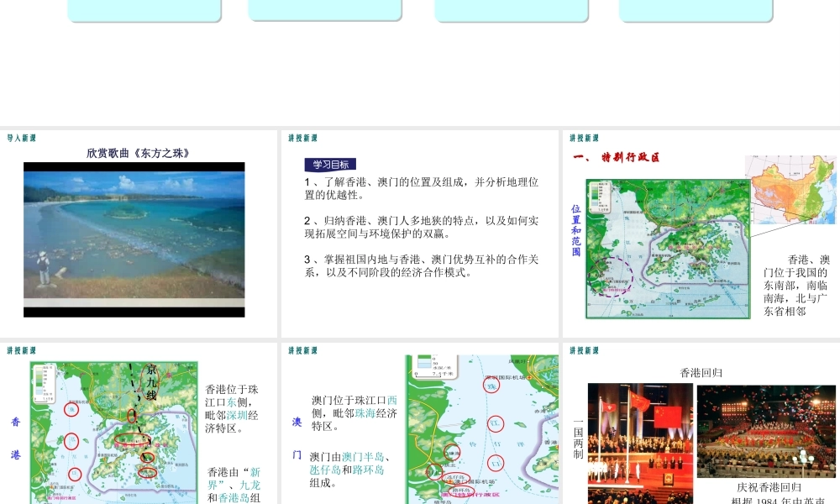Select text 香港由“新界”、九龙和香港岛组
Viewport: 840px width, 504px height.
pos(234,486)
